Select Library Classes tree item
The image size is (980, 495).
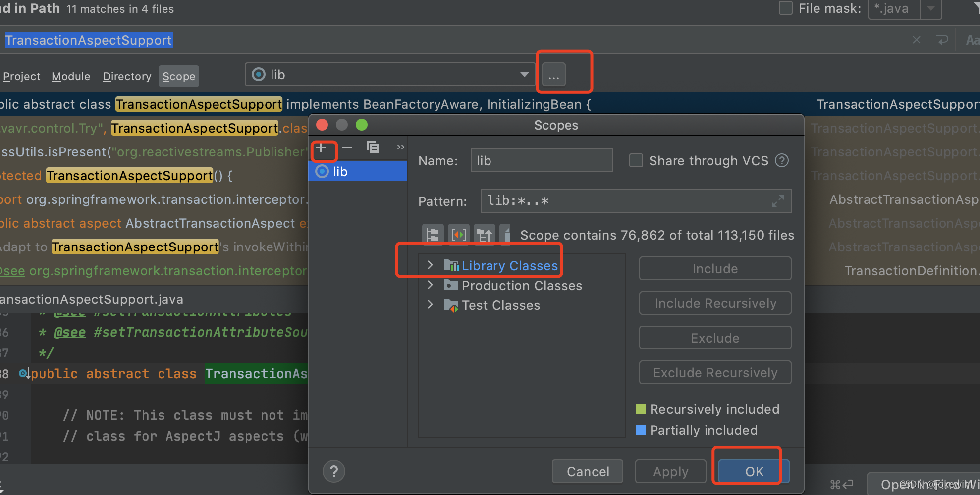(510, 266)
